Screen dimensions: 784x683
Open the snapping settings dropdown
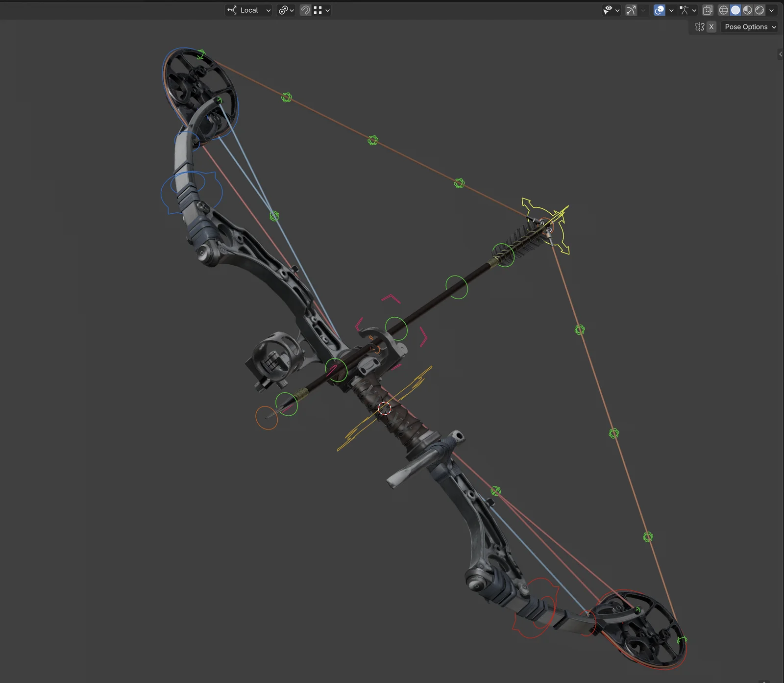(x=328, y=10)
